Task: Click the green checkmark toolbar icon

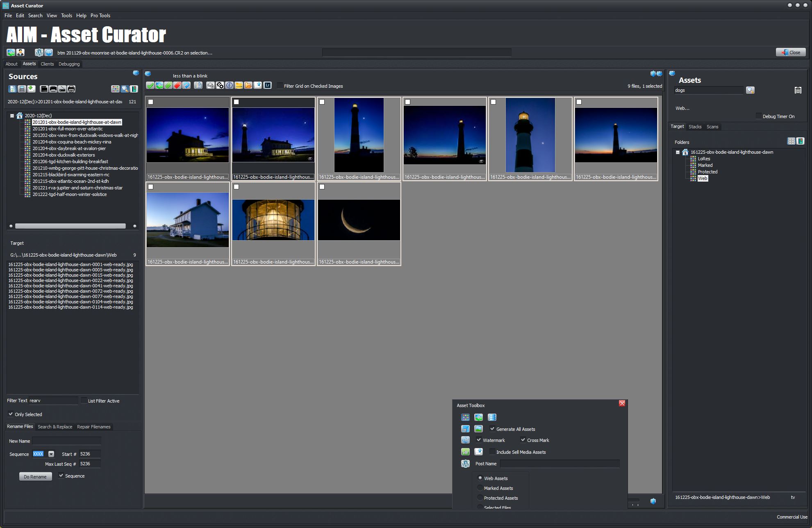Action: pos(150,85)
